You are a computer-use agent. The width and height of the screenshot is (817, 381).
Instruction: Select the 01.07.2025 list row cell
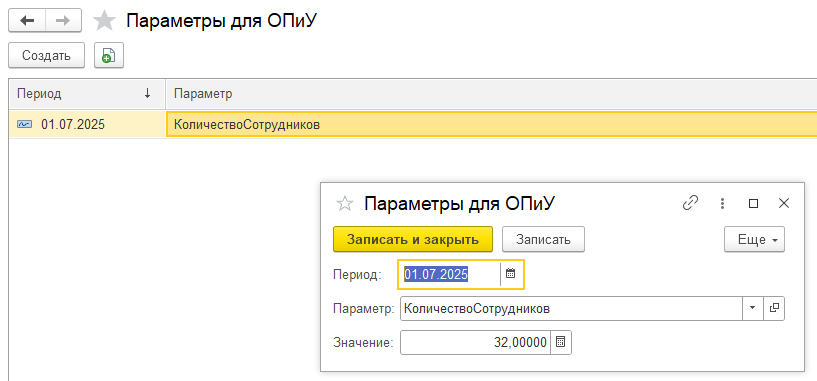87,125
